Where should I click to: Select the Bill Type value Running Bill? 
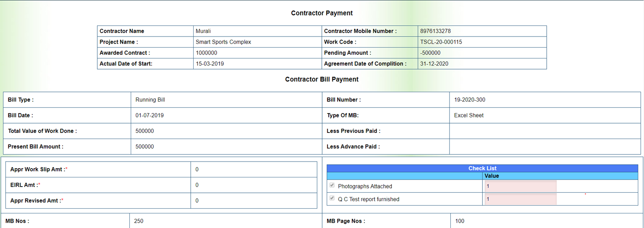(x=150, y=100)
